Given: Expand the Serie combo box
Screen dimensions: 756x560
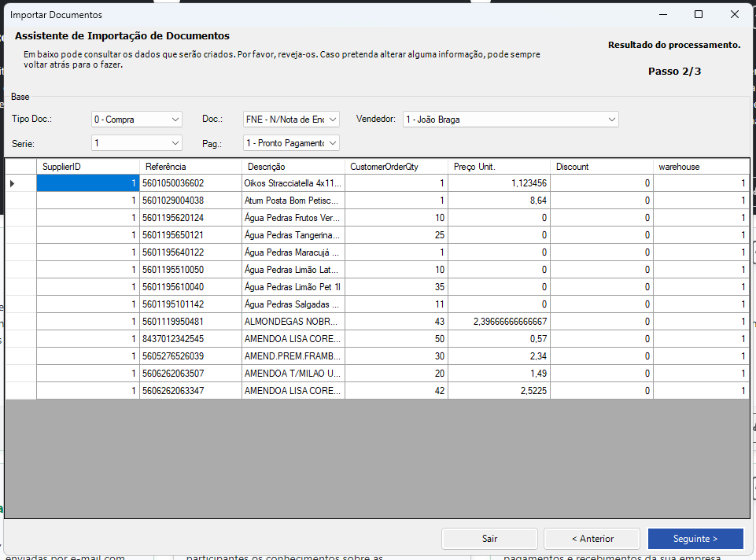Looking at the screenshot, I should (137, 143).
